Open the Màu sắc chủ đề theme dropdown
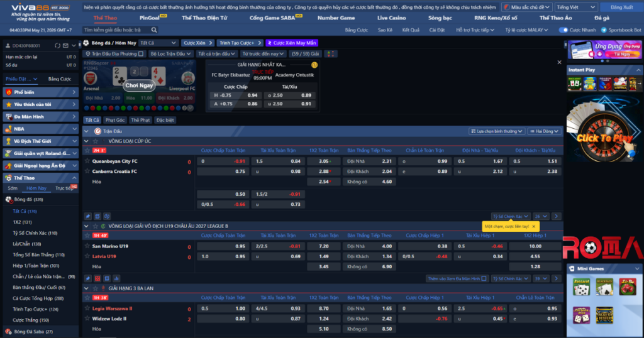Image resolution: width=644 pixels, height=338 pixels. [x=527, y=7]
